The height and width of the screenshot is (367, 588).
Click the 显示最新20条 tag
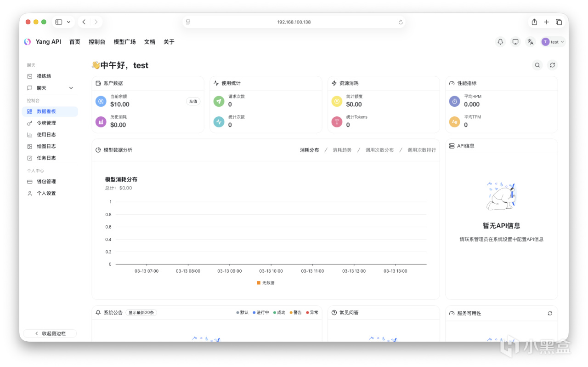pos(141,313)
